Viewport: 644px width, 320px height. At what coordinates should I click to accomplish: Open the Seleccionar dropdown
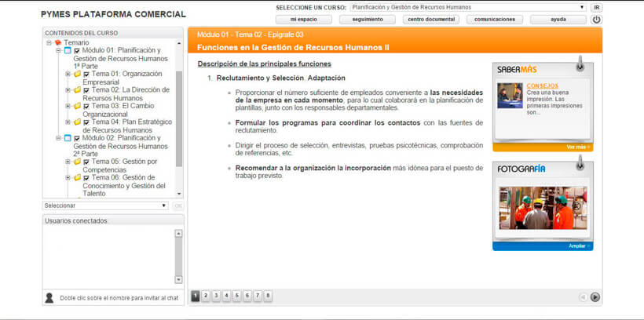point(105,205)
